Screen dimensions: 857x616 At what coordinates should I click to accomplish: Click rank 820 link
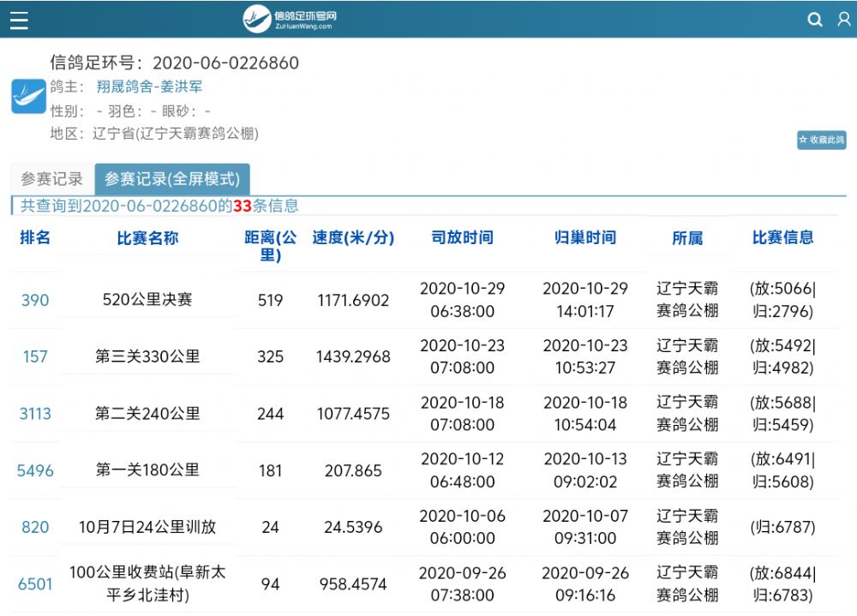tap(35, 527)
